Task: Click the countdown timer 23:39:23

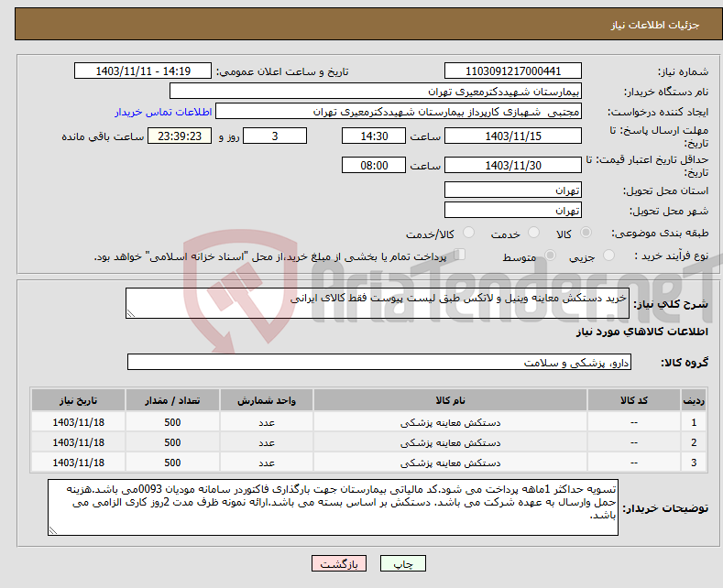Action: point(180,136)
